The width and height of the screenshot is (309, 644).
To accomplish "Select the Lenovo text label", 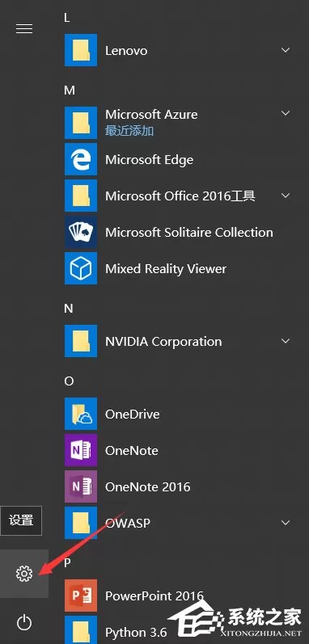I will coord(126,51).
